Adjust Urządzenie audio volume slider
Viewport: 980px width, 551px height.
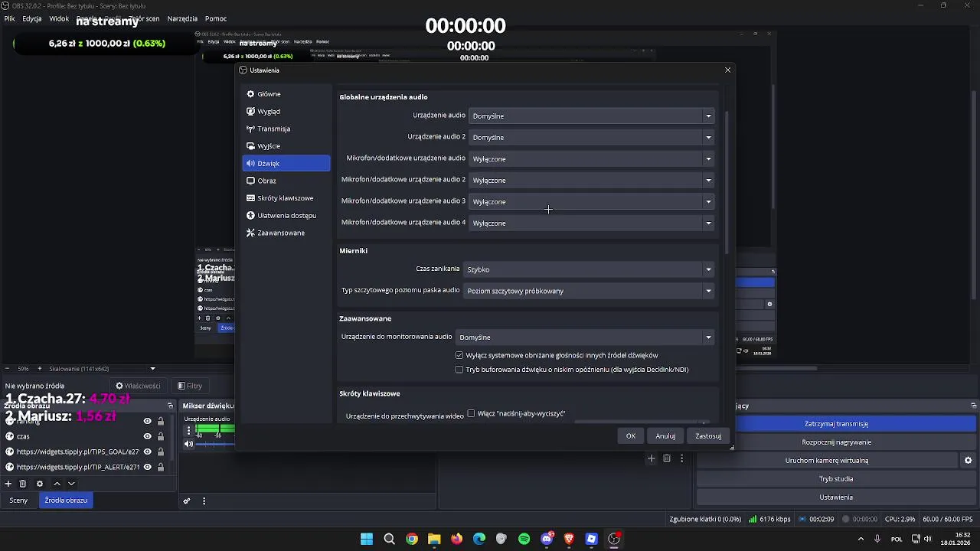[x=215, y=444]
